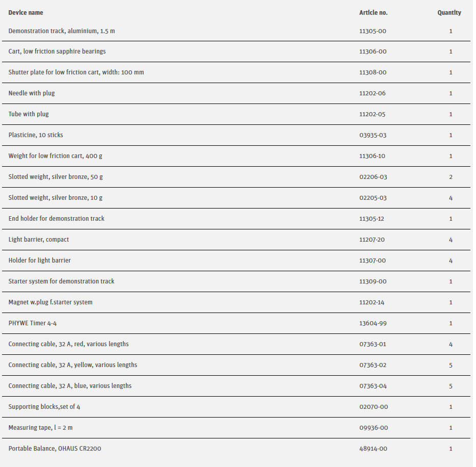Viewport: 476px width, 467px height.
Task: Select Holder for light barrier
Action: click(x=40, y=261)
